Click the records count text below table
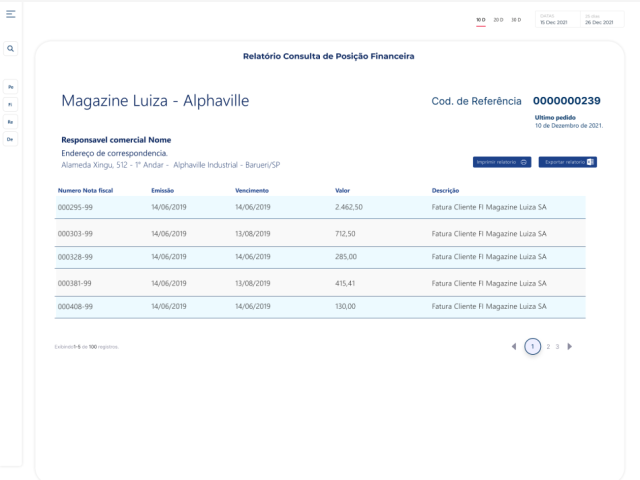The image size is (640, 480). pyautogui.click(x=87, y=347)
